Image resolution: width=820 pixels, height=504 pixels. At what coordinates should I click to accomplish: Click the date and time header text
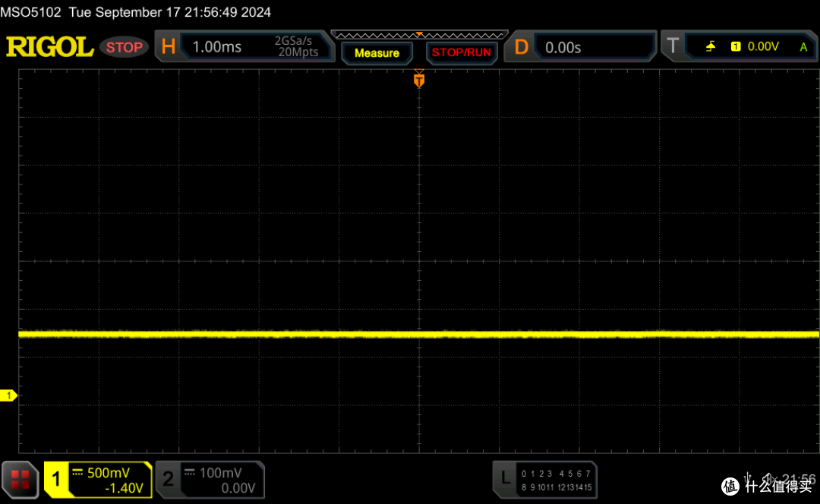click(x=170, y=12)
